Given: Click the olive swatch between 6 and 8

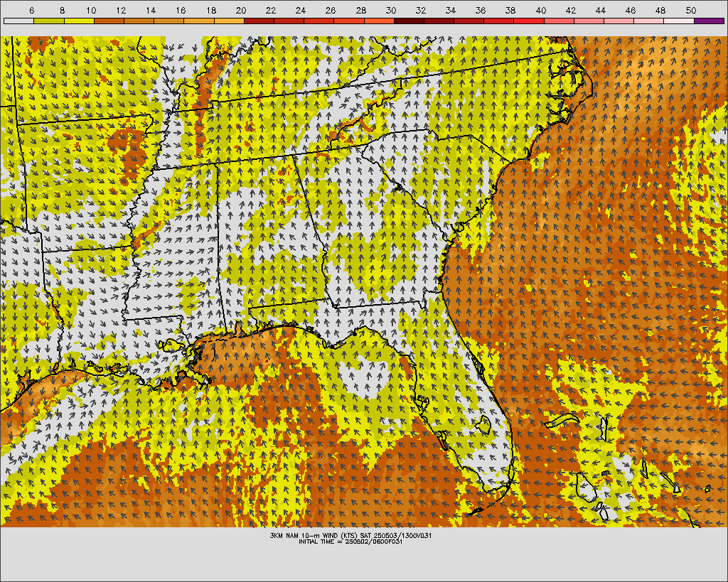Looking at the screenshot, I should click(49, 21).
